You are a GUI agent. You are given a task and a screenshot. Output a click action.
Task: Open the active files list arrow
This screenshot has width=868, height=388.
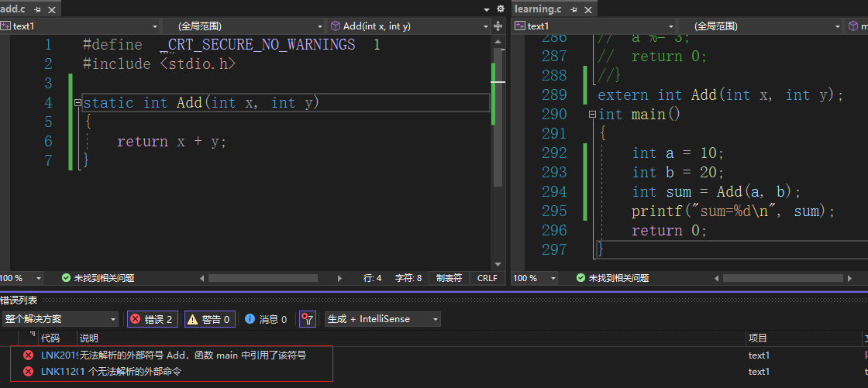click(x=487, y=9)
